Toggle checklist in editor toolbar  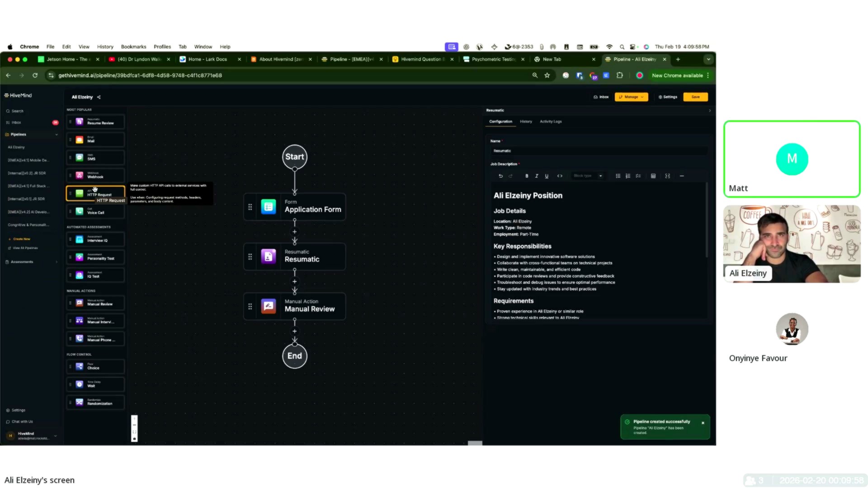point(638,176)
